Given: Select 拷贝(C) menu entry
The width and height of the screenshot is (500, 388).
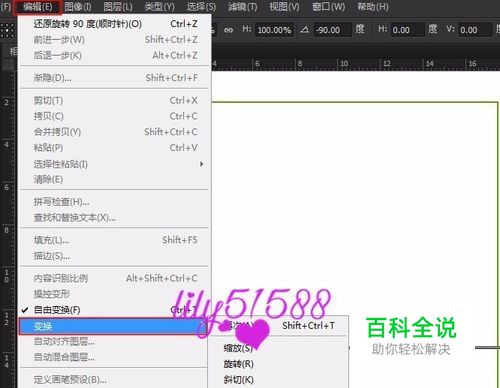Looking at the screenshot, I should pos(115,116).
